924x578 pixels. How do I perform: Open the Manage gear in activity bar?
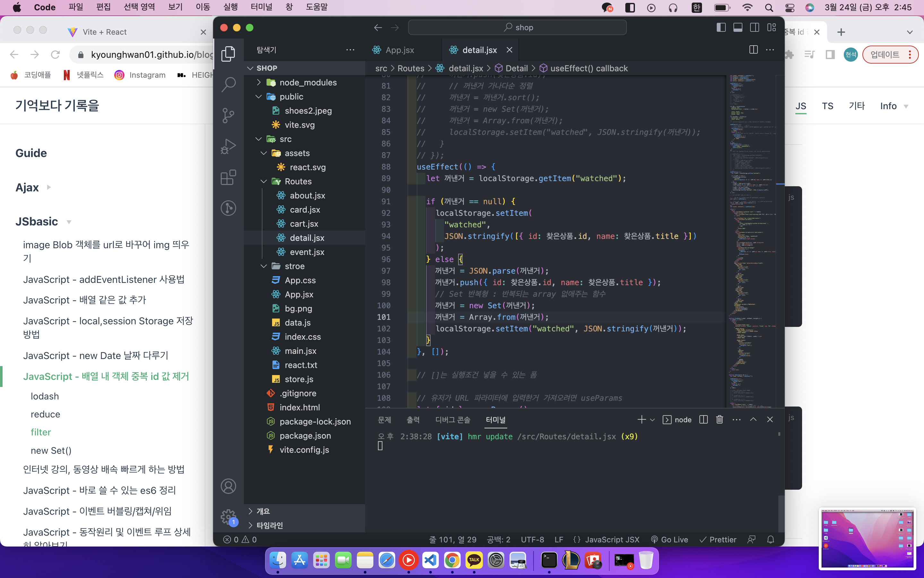coord(228,517)
